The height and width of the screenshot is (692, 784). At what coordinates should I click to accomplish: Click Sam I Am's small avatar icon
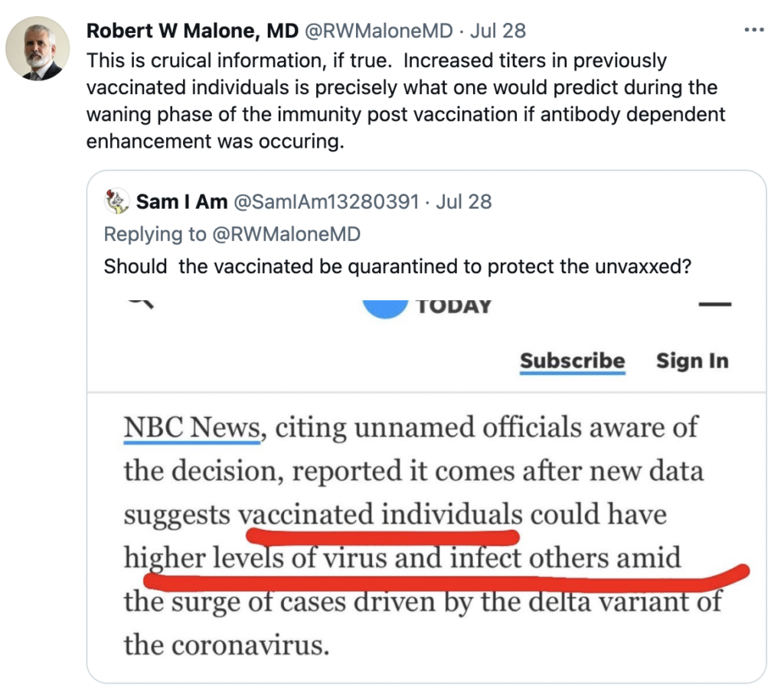coord(116,201)
